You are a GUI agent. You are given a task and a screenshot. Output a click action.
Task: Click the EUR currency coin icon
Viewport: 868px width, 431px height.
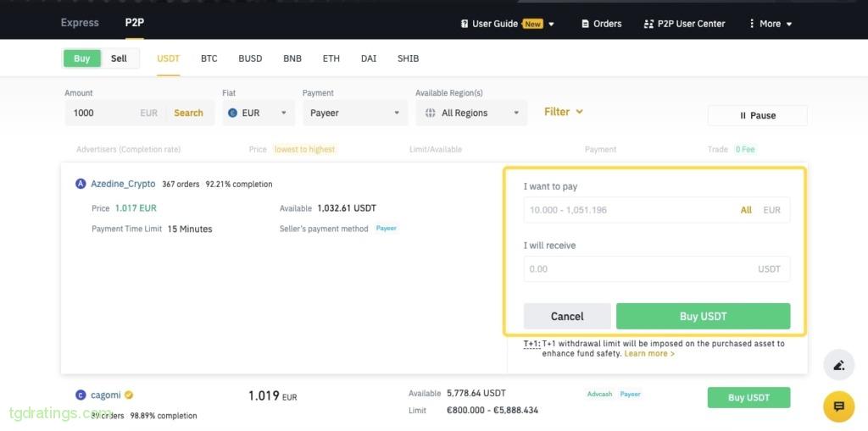point(232,113)
